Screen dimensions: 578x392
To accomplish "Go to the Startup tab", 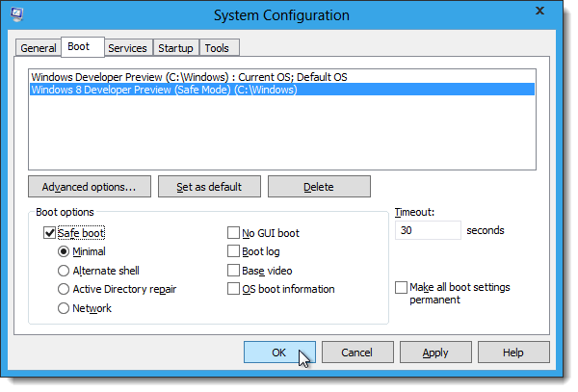I will [x=176, y=48].
